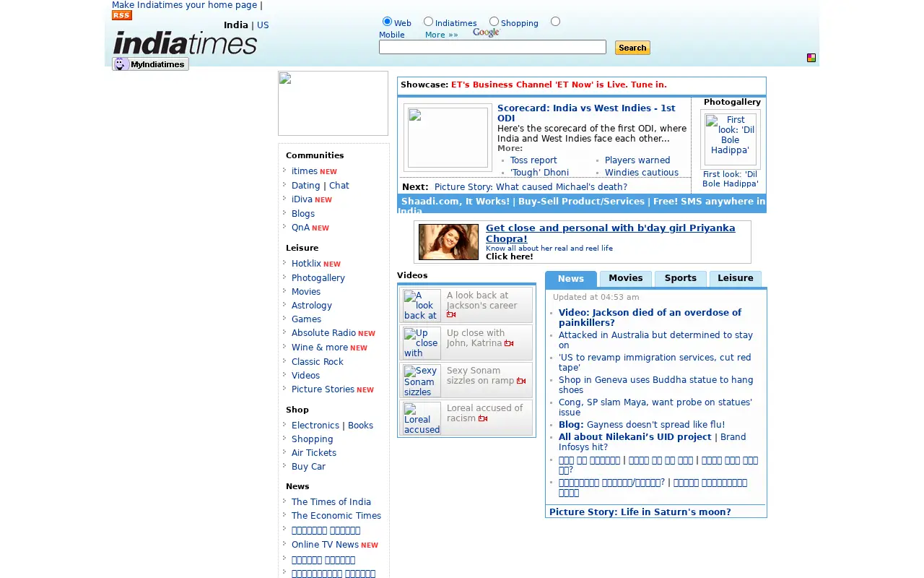Select the Shopping search radio button

(494, 22)
